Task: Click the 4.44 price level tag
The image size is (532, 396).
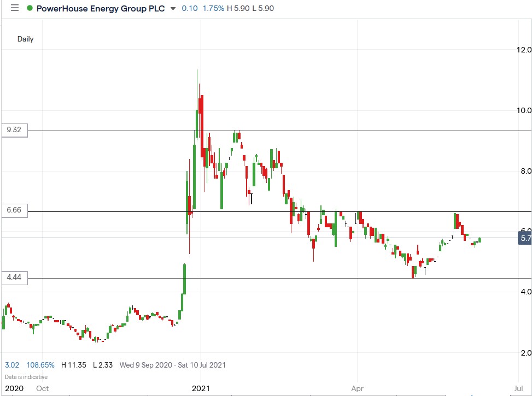Action: pos(14,278)
